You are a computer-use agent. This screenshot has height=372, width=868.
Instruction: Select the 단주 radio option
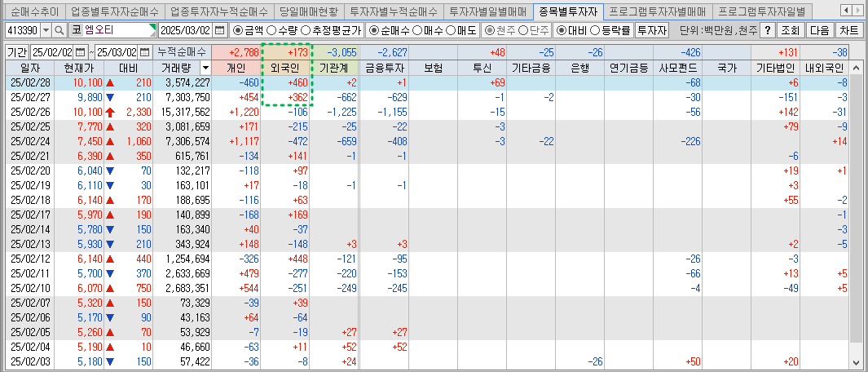point(522,30)
